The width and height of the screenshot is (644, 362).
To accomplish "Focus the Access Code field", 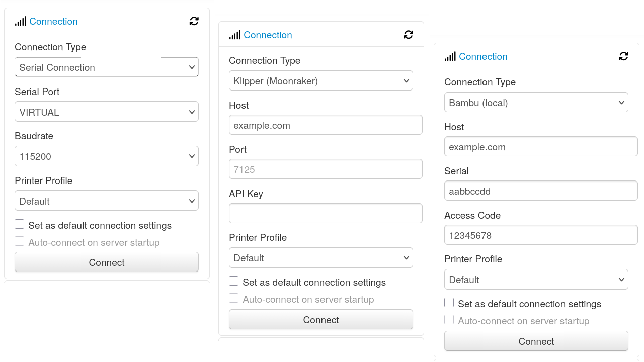I will pyautogui.click(x=540, y=235).
